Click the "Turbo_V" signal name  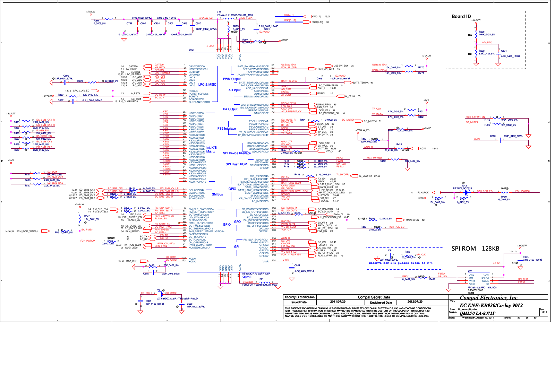pyautogui.click(x=338, y=214)
